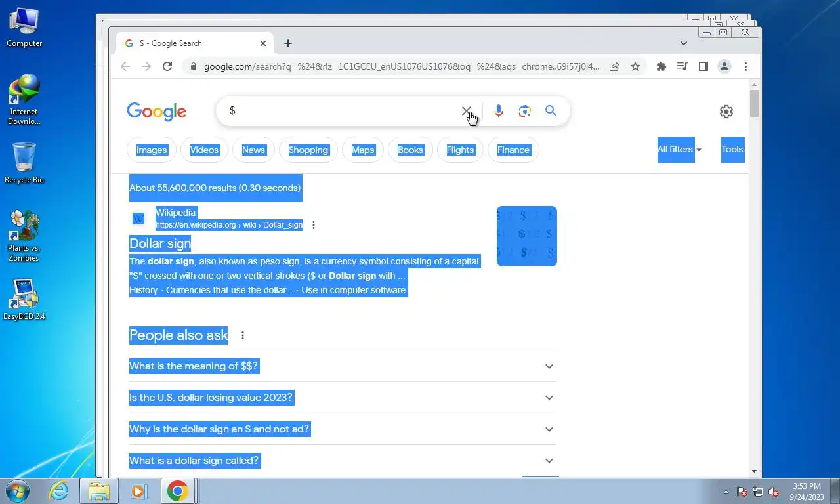Open Chrome profile avatar

pyautogui.click(x=724, y=66)
